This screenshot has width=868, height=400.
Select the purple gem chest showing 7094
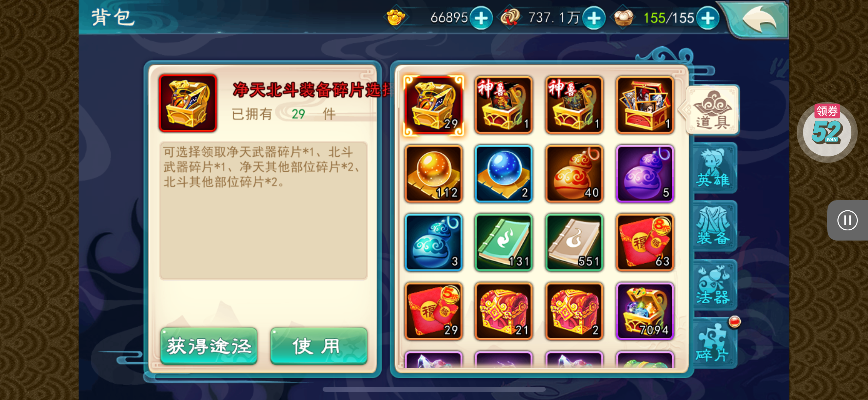(645, 311)
